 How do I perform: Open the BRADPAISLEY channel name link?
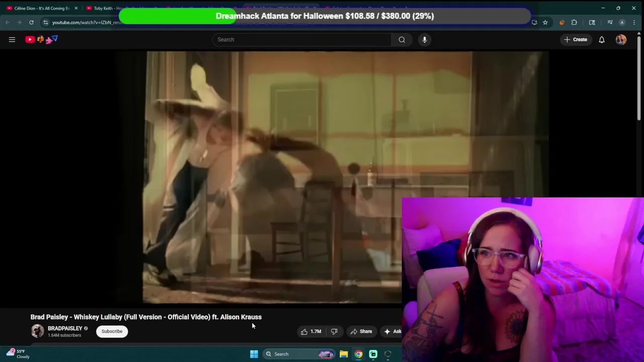[x=65, y=328]
